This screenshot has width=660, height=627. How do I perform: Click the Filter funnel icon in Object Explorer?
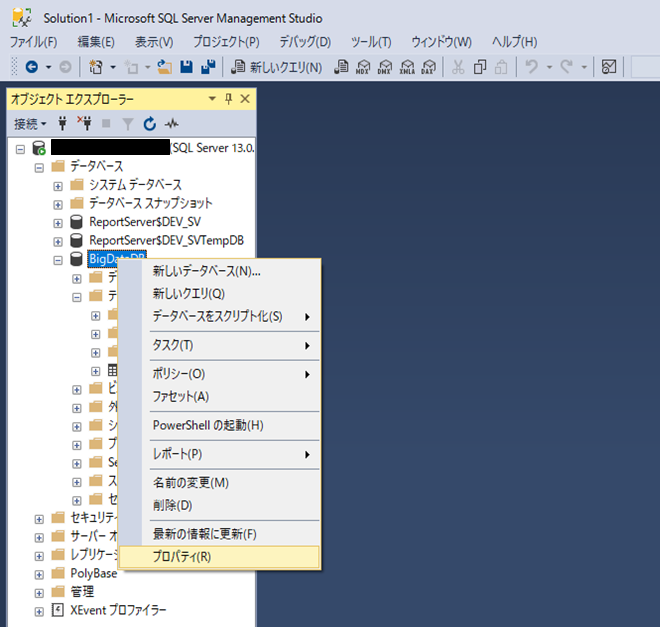click(128, 124)
